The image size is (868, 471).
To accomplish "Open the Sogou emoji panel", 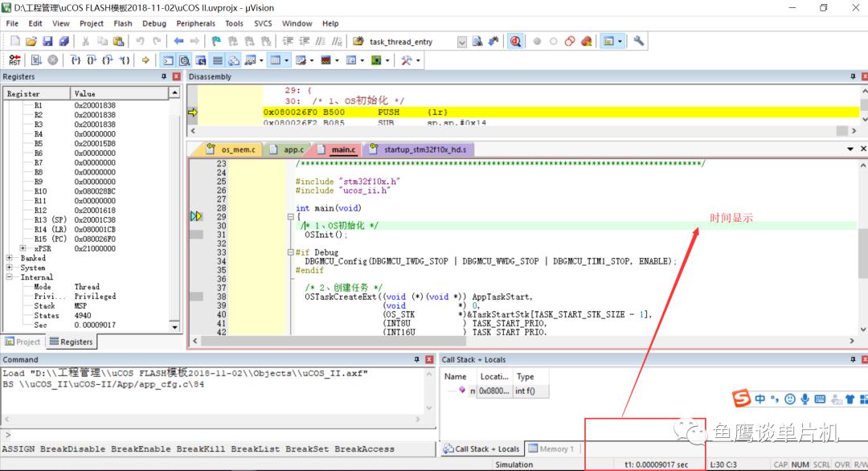I will [x=790, y=399].
